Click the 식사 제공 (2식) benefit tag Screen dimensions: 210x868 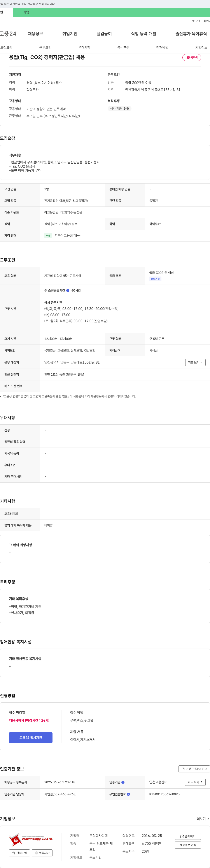(x=119, y=108)
